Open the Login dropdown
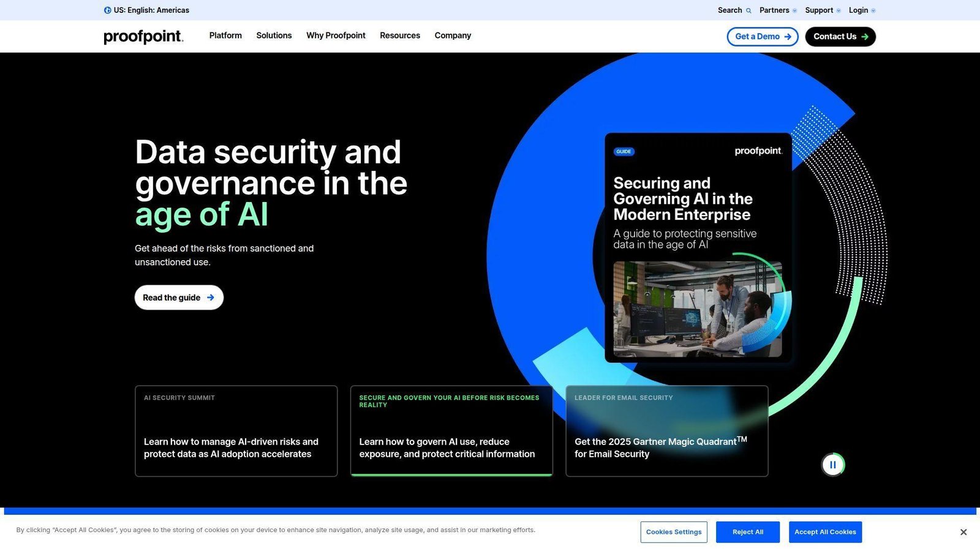Viewport: 980px width, 551px height. (862, 10)
